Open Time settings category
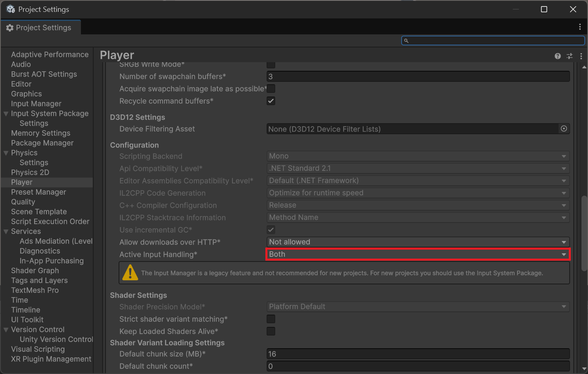588x374 pixels. click(x=20, y=300)
